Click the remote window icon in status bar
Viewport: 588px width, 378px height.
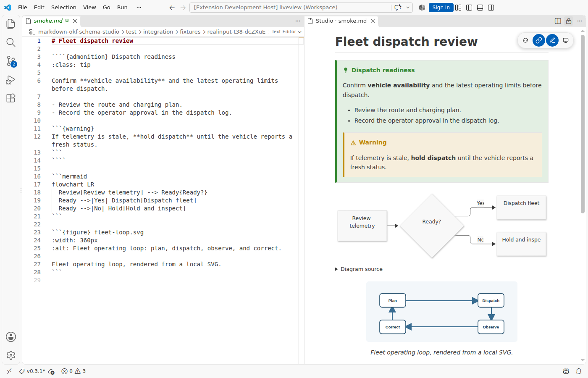click(x=9, y=371)
